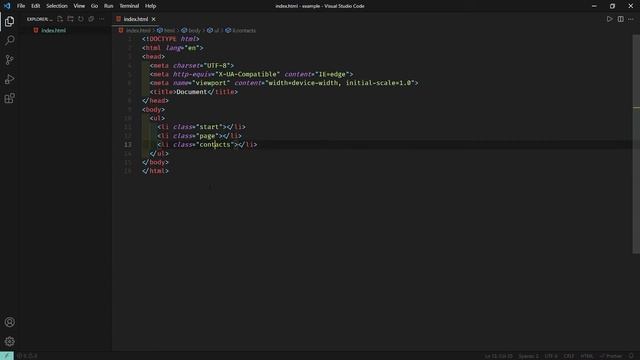Viewport: 640px width, 360px height.
Task: Click the notifications bell in status bar
Action: [631, 356]
